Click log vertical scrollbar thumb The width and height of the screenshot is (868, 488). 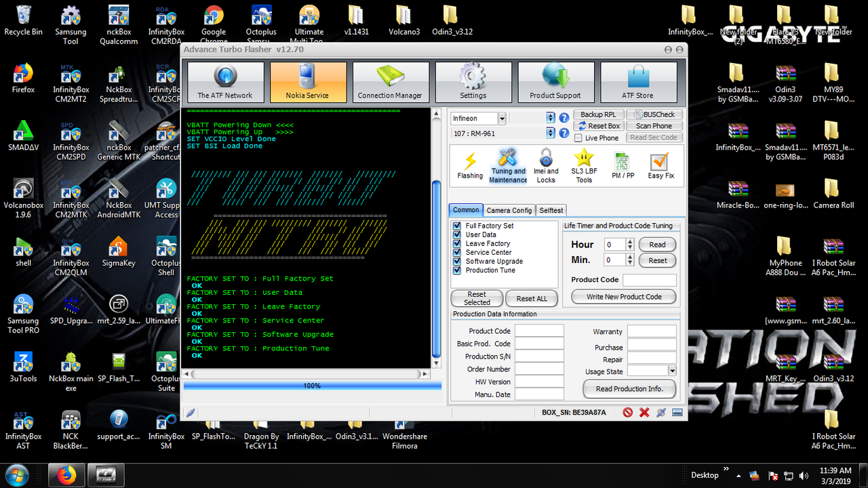point(437,268)
